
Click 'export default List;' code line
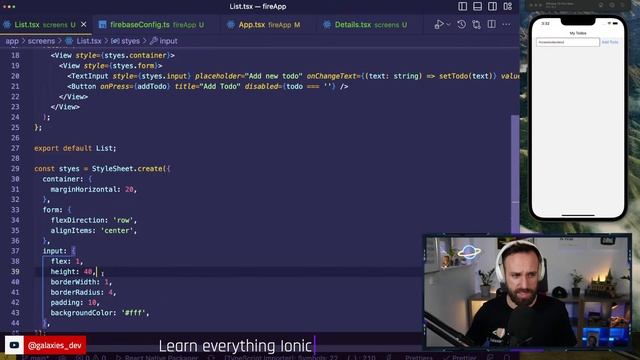75,148
